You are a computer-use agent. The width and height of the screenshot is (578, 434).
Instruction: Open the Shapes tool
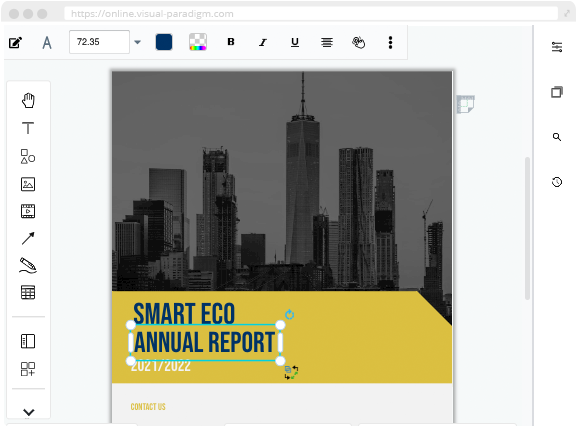[x=28, y=156]
